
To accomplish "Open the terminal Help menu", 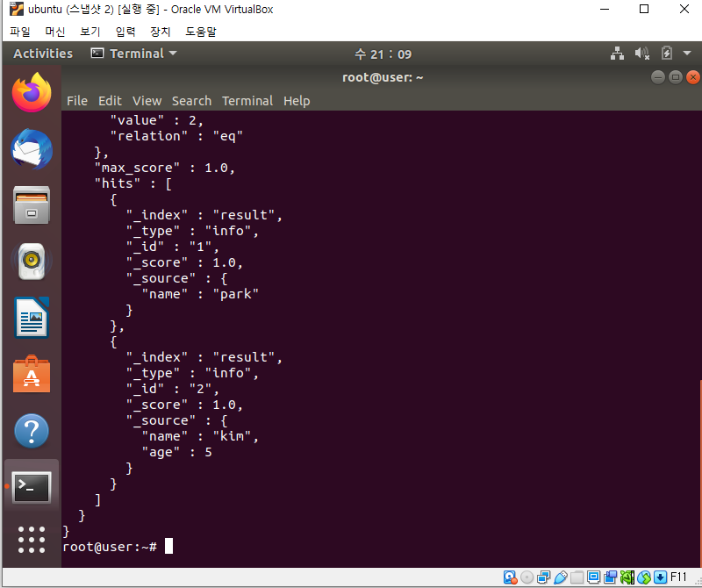I will pos(297,101).
